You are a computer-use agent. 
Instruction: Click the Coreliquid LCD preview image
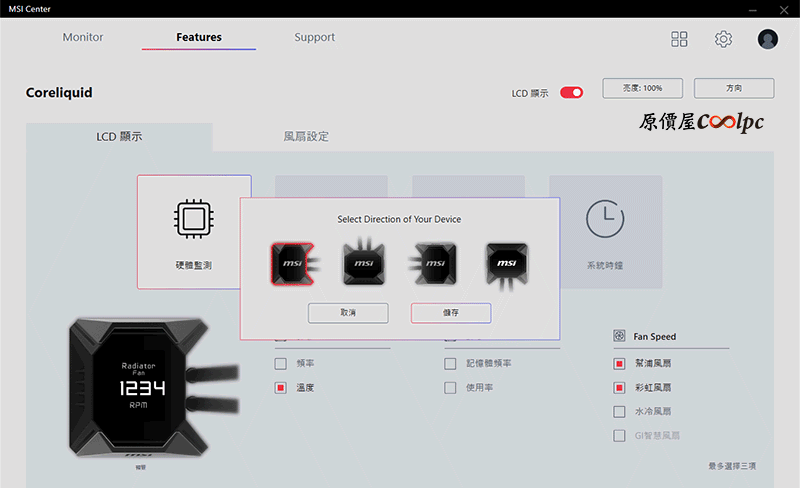(153, 388)
